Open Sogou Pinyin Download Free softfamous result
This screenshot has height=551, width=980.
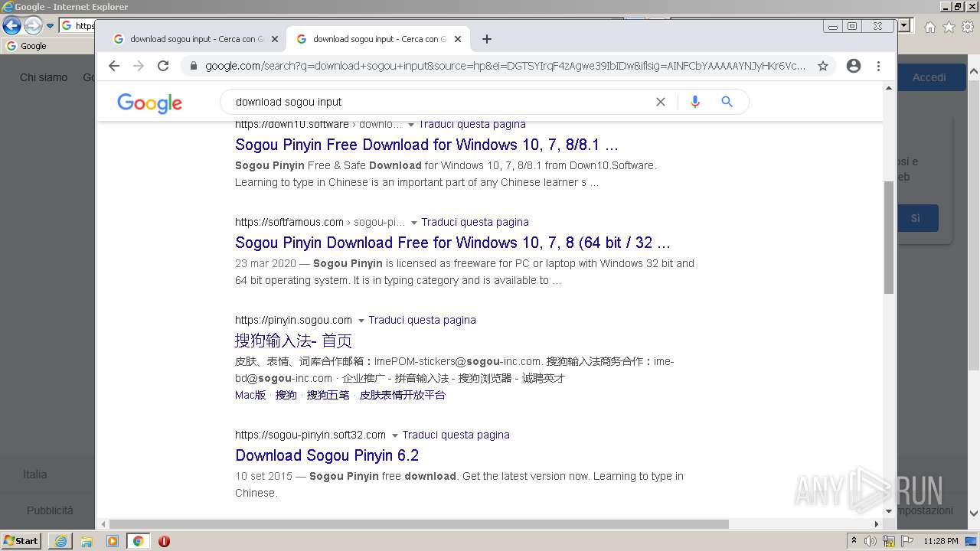452,243
